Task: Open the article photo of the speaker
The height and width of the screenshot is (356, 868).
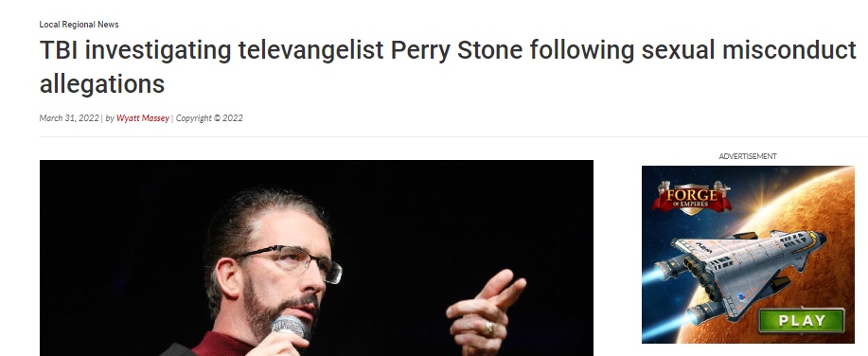Action: (x=316, y=258)
